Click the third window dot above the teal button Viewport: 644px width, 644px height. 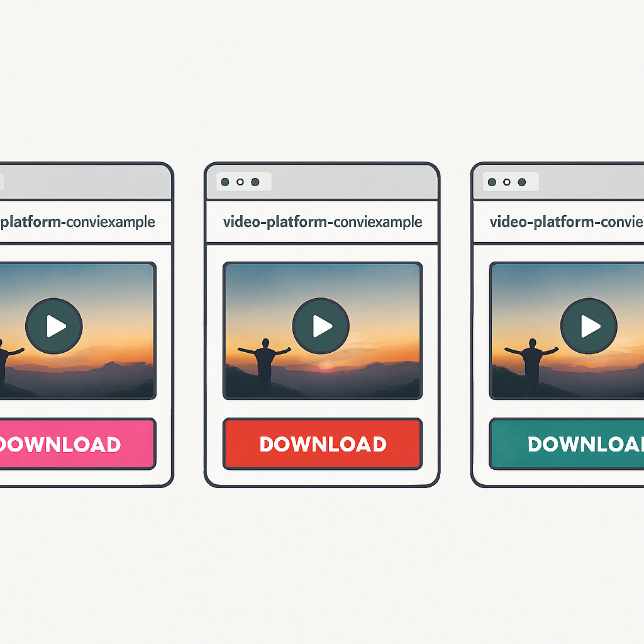coord(521,182)
